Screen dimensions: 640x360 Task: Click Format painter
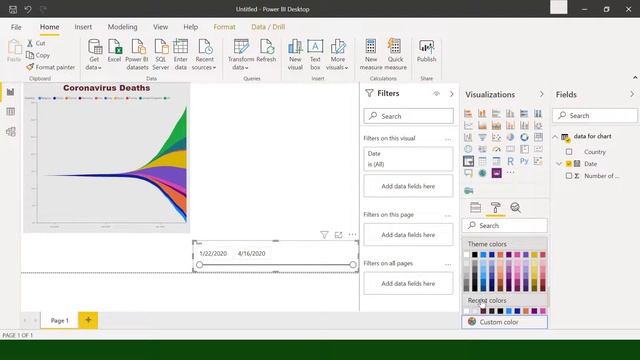[51, 67]
